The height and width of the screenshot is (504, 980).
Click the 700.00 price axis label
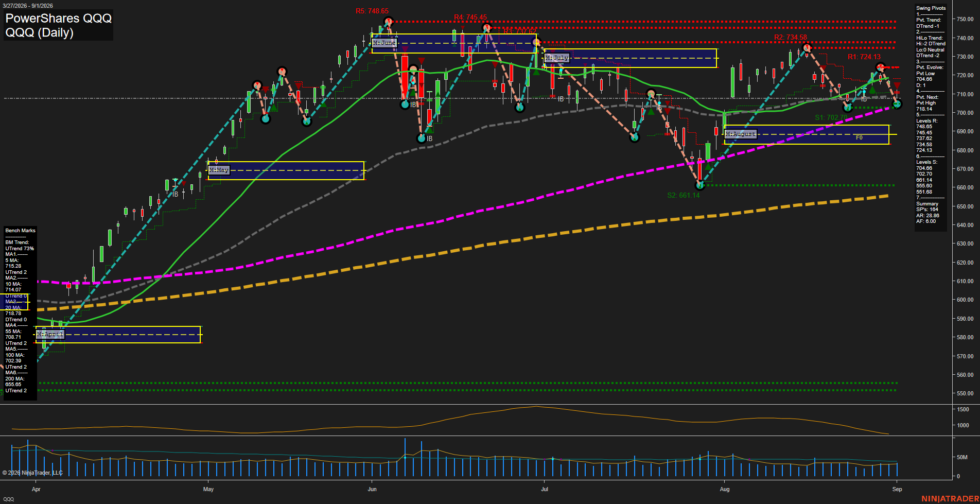pos(965,113)
